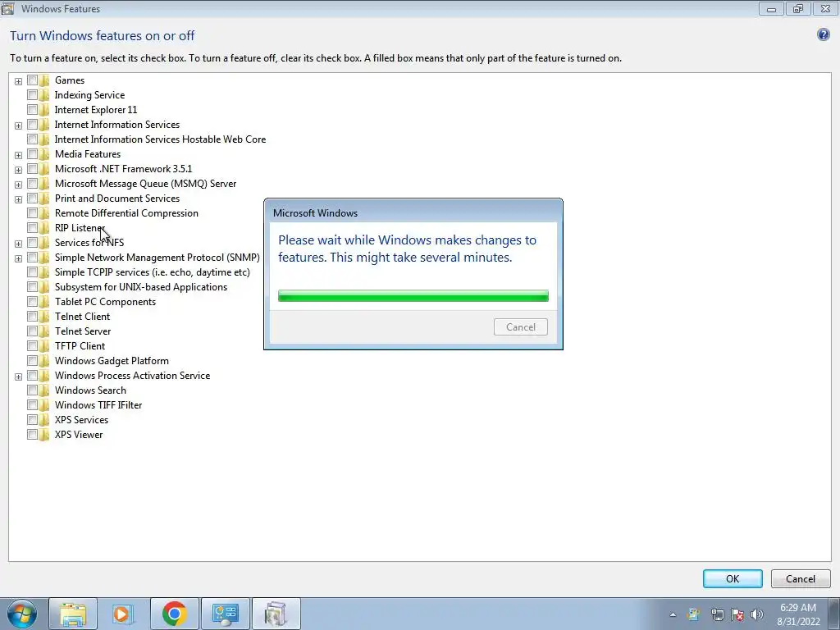Open the help question mark icon
The image size is (840, 630).
pyautogui.click(x=824, y=34)
